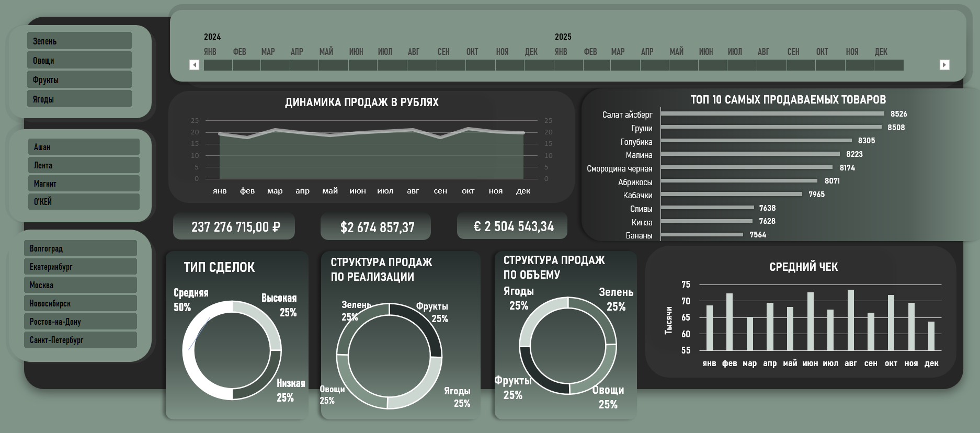Choose Волгоград in the city slicer

click(81, 248)
